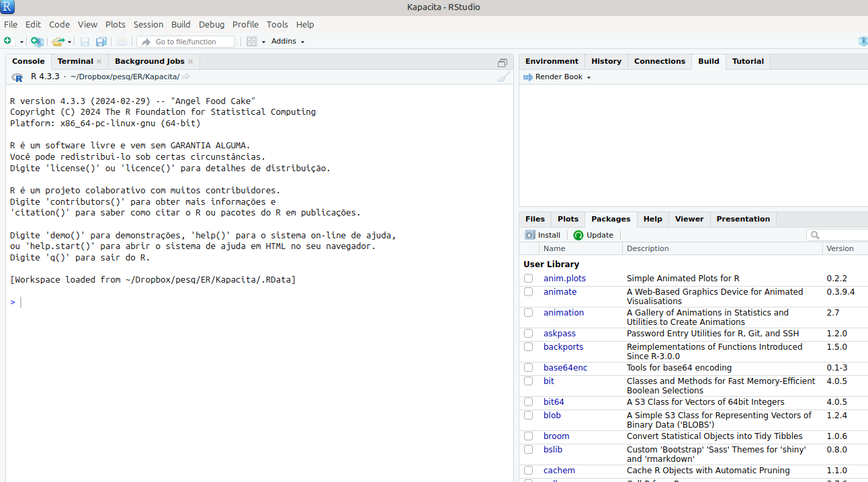Viewport: 868px width, 482px height.
Task: Enable the bit package checkbox
Action: pyautogui.click(x=529, y=381)
